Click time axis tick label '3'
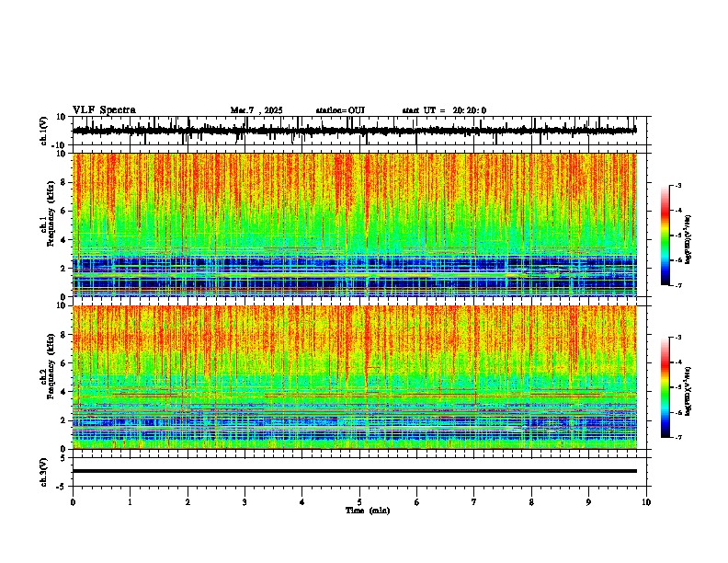This screenshot has width=728, height=563. tap(245, 502)
